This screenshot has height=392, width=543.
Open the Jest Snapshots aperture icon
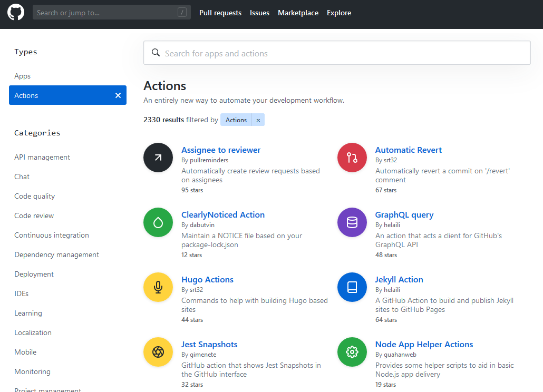pyautogui.click(x=158, y=352)
